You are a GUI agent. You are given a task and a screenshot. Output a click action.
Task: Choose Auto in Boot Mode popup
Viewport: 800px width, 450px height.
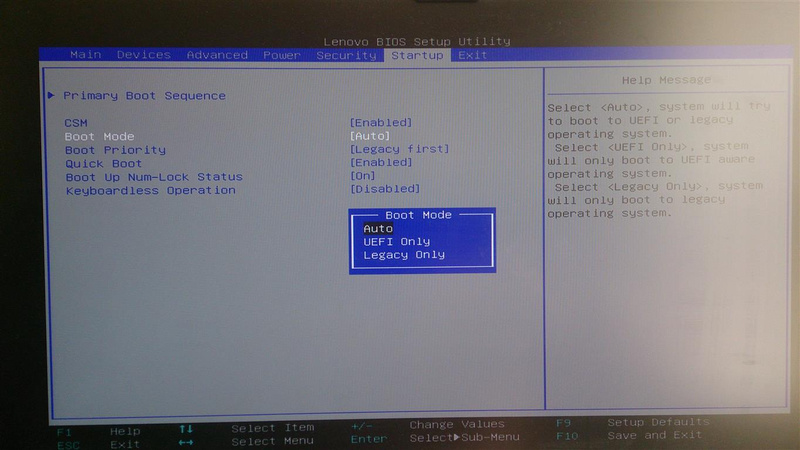click(x=378, y=229)
